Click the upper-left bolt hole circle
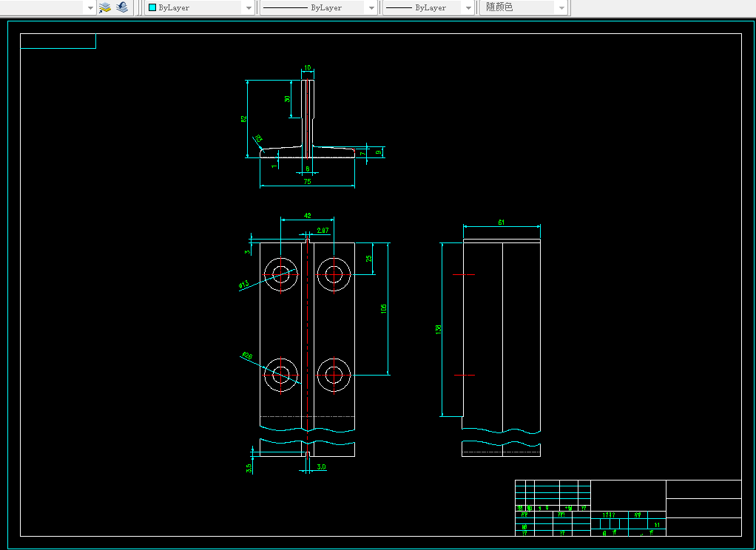 pos(281,274)
